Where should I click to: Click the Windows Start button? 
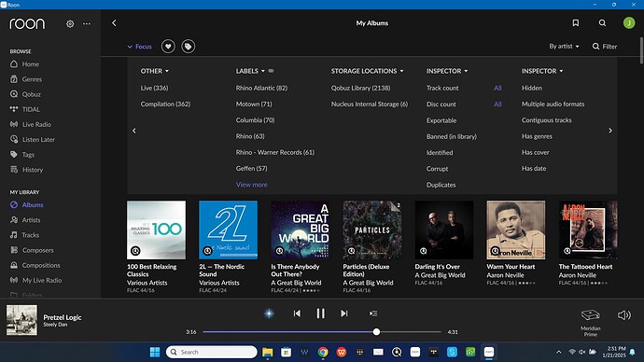point(155,352)
